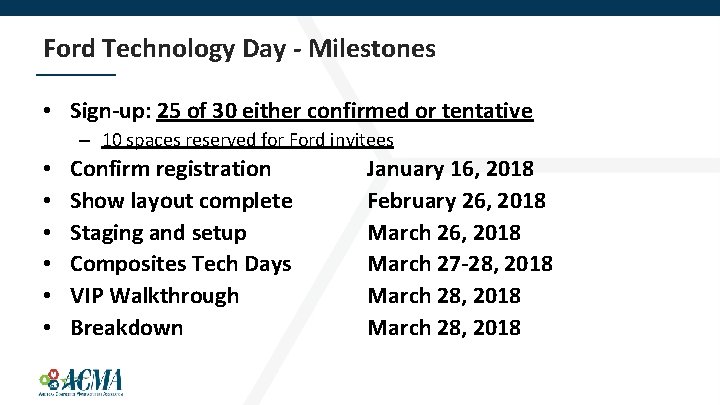Click the date 'March 27-28, 2018'
The width and height of the screenshot is (720, 405).
tap(460, 264)
